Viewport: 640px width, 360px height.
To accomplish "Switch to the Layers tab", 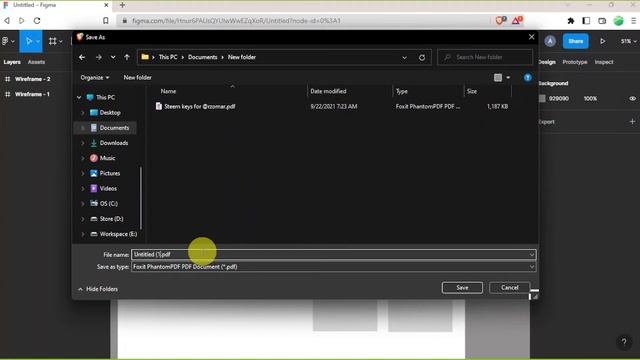I will tap(12, 62).
